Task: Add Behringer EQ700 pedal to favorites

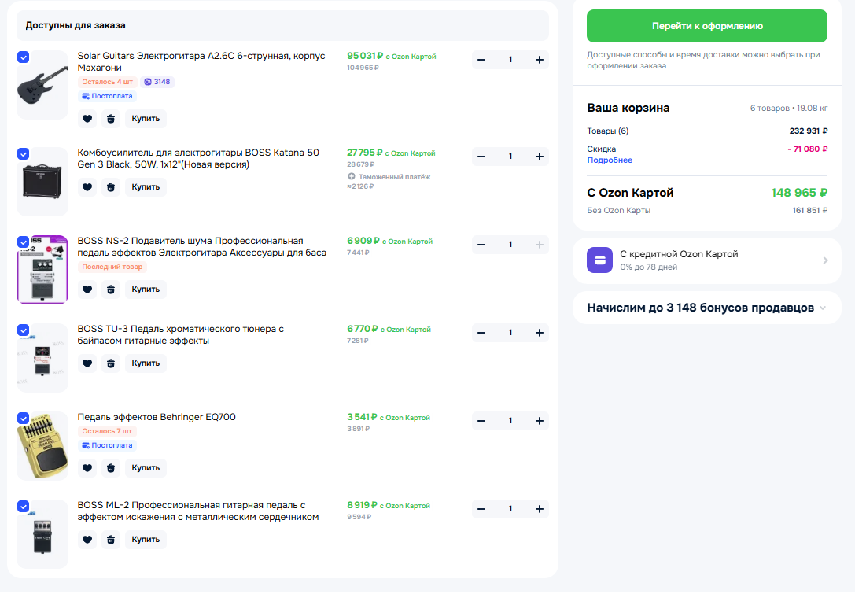Action: pos(87,468)
